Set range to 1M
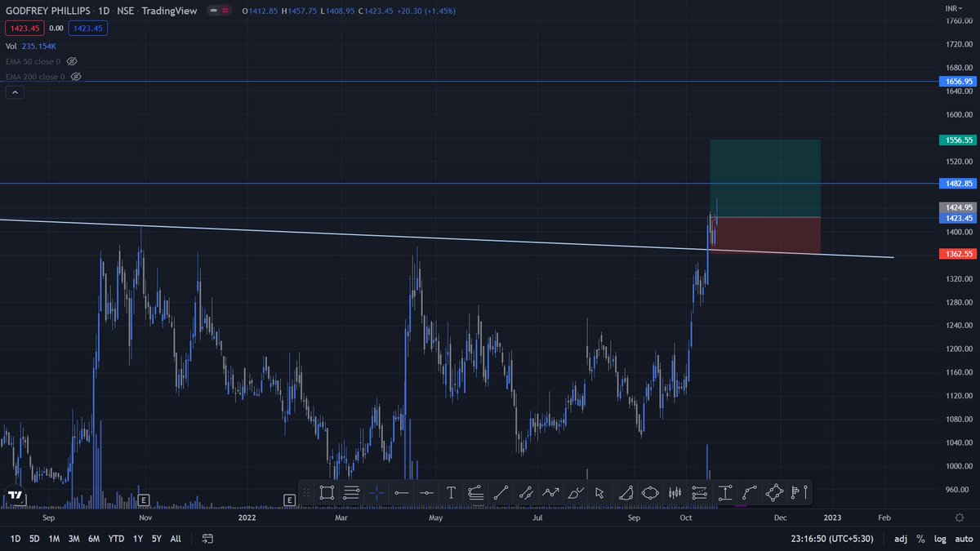This screenshot has height=551, width=980. pyautogui.click(x=54, y=539)
